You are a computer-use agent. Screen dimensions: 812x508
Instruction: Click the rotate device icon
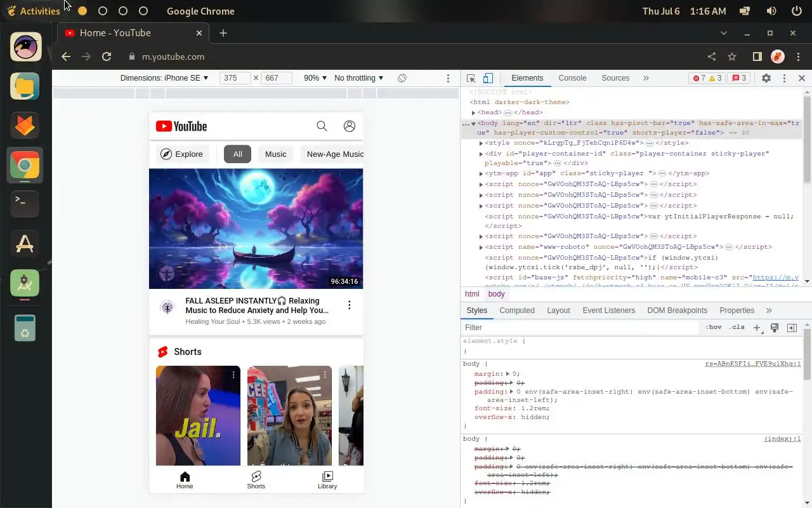(x=402, y=78)
